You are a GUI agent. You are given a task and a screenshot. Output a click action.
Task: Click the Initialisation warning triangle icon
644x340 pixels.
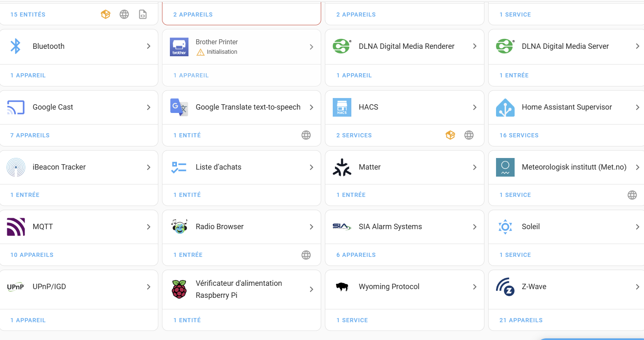(200, 52)
